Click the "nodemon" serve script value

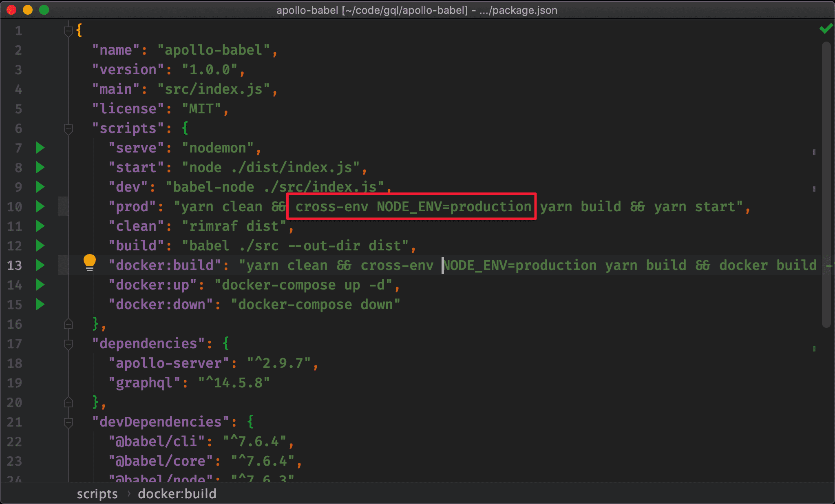(217, 148)
